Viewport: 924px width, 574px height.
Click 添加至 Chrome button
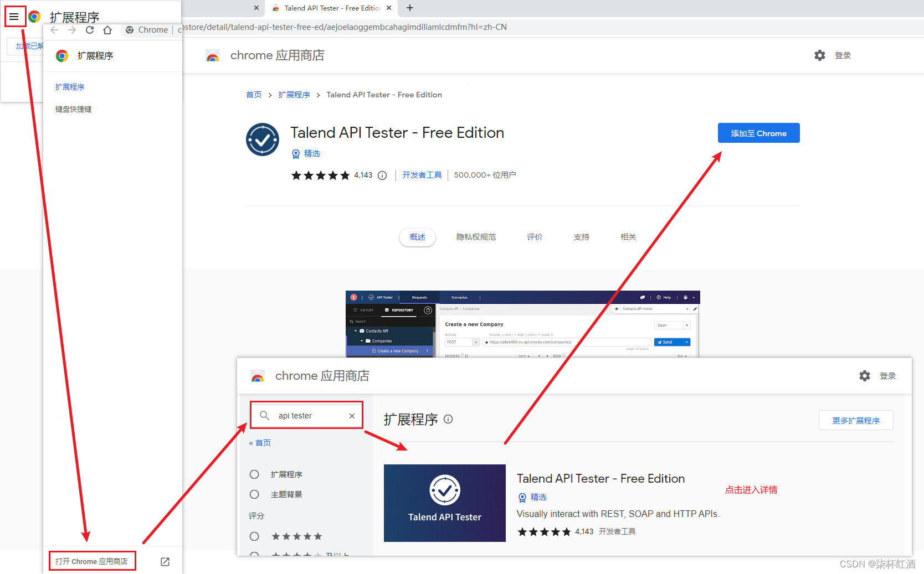click(x=759, y=133)
